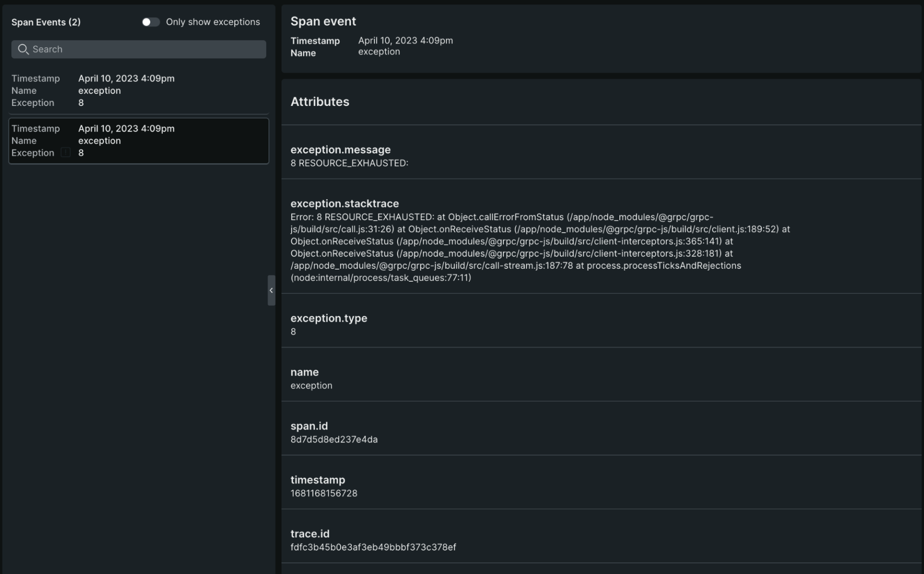The width and height of the screenshot is (924, 574).
Task: Select the trace.id value fdfc3b45b0e3af3eb49bbbf373c378ef
Action: (373, 547)
